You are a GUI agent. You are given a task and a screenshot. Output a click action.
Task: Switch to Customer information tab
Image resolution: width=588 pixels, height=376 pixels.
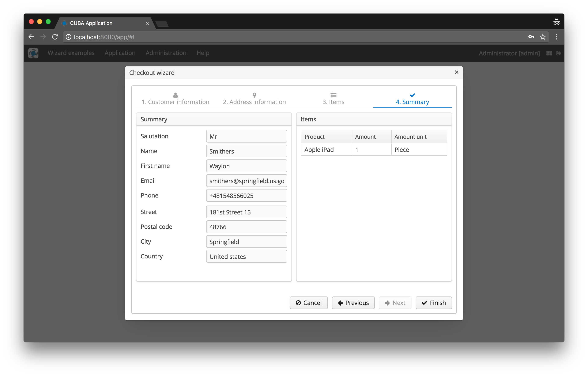[x=175, y=99]
